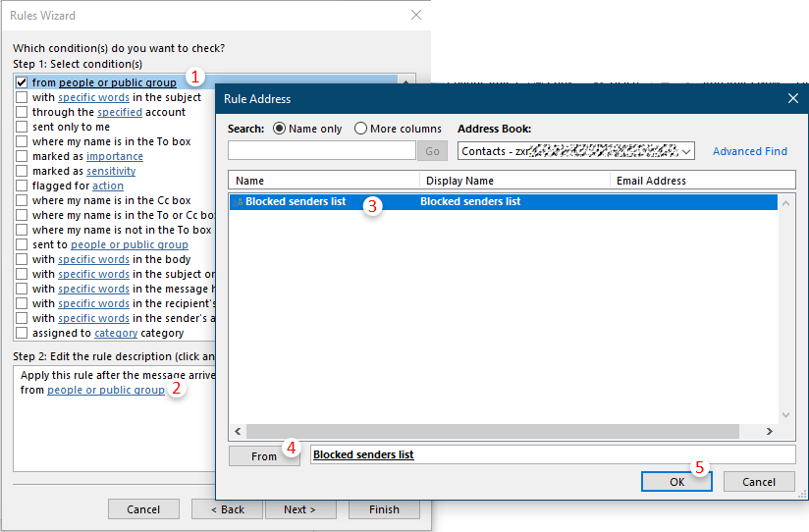The height and width of the screenshot is (532, 809).
Task: Open the Address Book dropdown
Action: (686, 151)
